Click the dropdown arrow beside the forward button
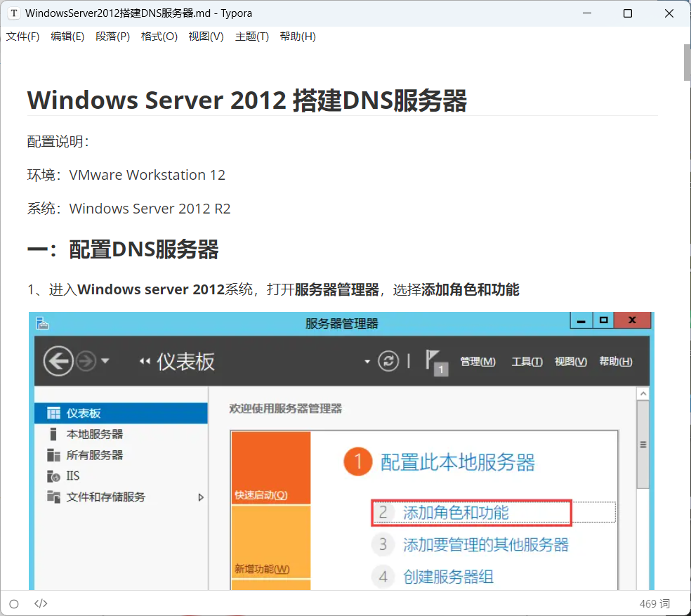 click(105, 361)
